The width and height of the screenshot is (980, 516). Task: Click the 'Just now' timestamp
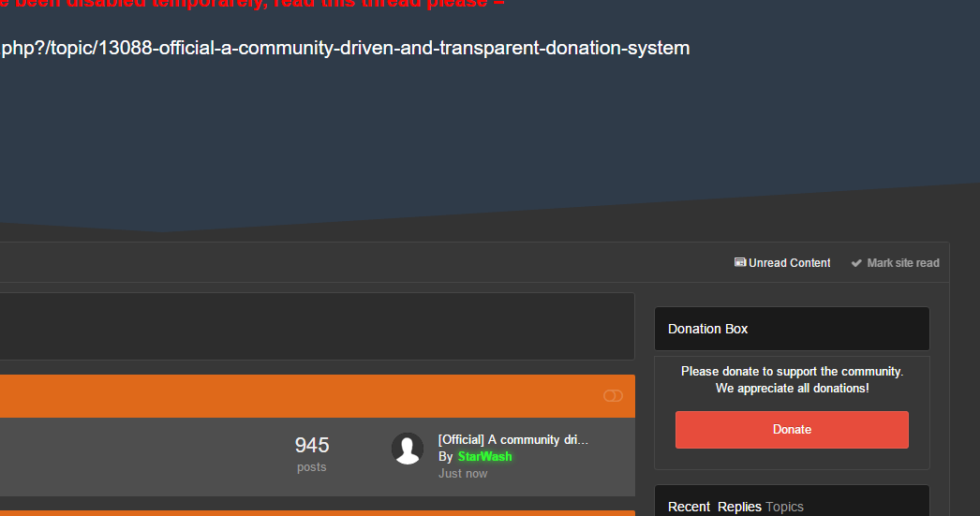(463, 474)
